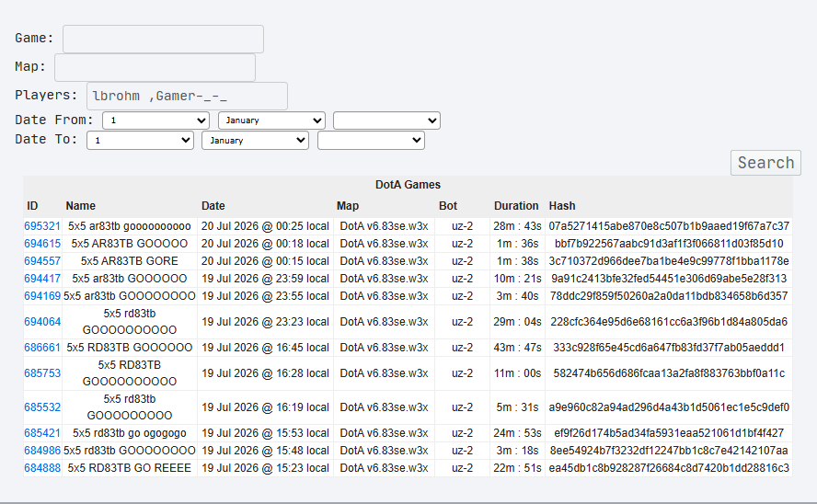
Task: Click hash starting with 07a5271415abe
Action: pyautogui.click(x=669, y=226)
